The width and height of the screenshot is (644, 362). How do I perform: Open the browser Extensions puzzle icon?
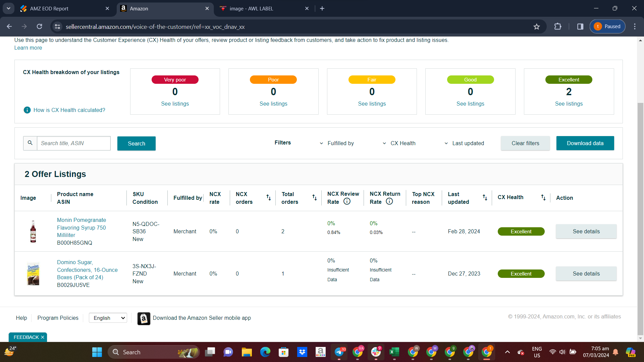coord(558,26)
